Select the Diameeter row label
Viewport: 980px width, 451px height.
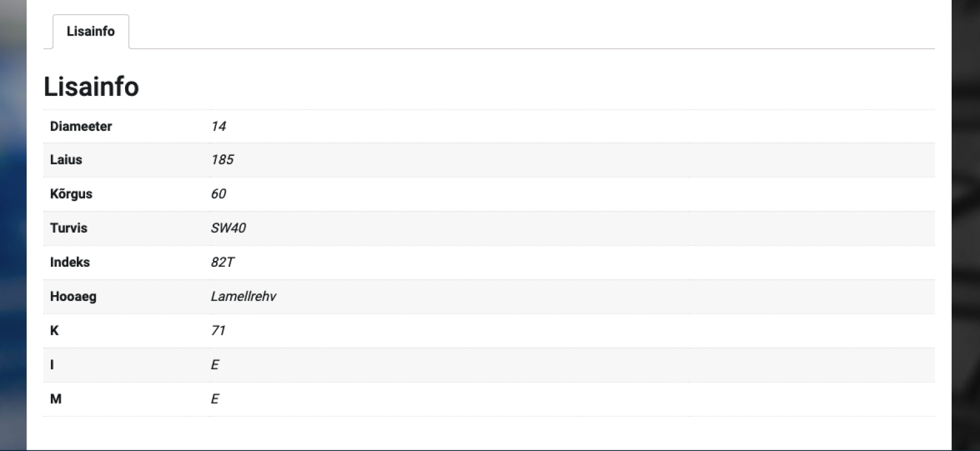point(81,126)
